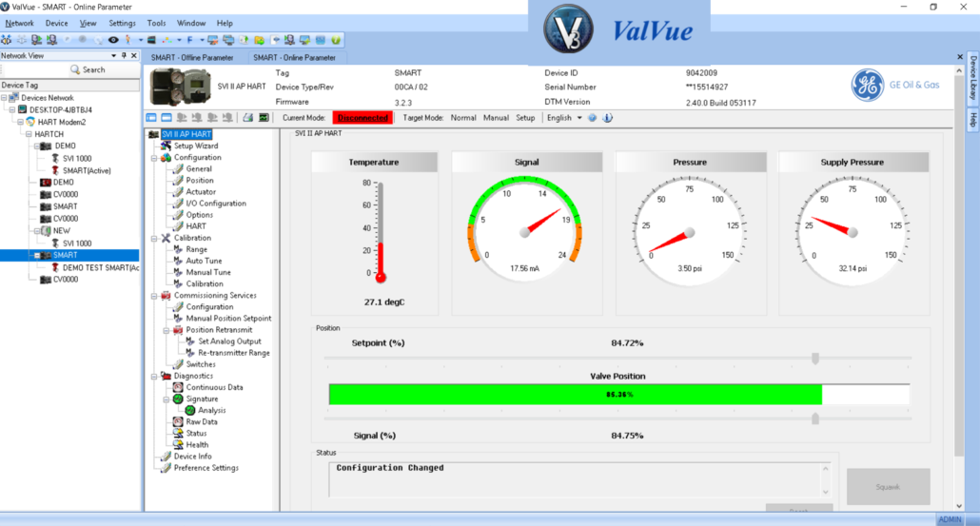Set target mode to Normal

[x=463, y=118]
